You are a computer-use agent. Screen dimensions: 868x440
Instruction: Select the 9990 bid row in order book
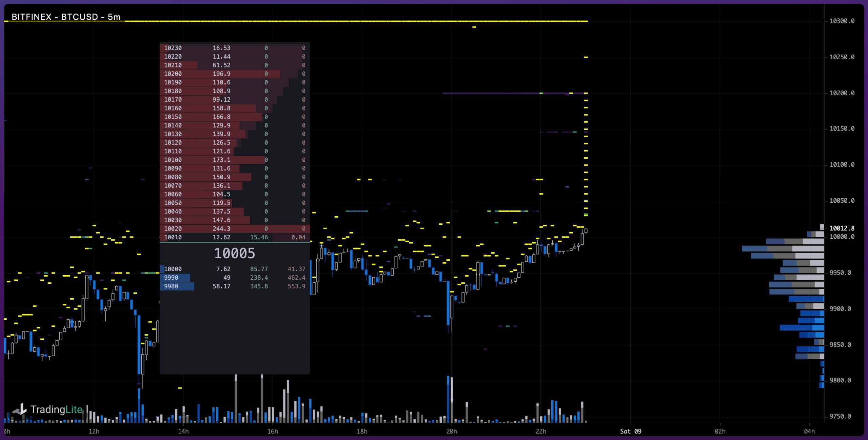[234, 278]
